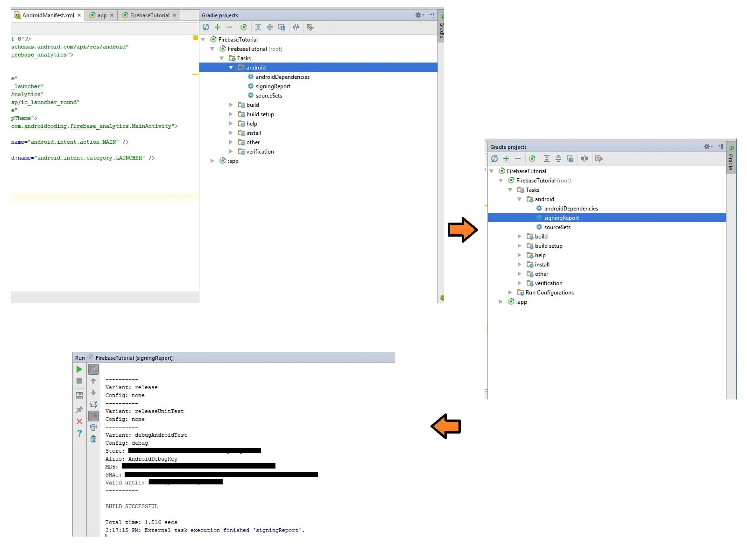This screenshot has width=747, height=560.
Task: Stop the running process in Run panel
Action: (79, 381)
